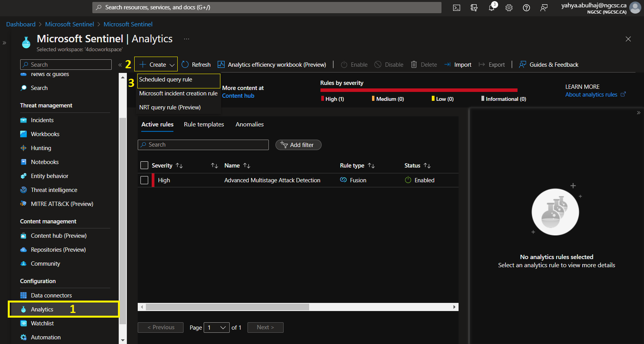This screenshot has height=344, width=644.
Task: Sort by Rule type column arrows
Action: point(371,166)
